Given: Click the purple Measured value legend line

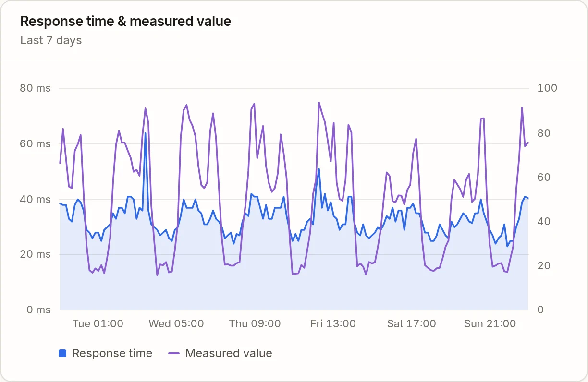Looking at the screenshot, I should [174, 354].
